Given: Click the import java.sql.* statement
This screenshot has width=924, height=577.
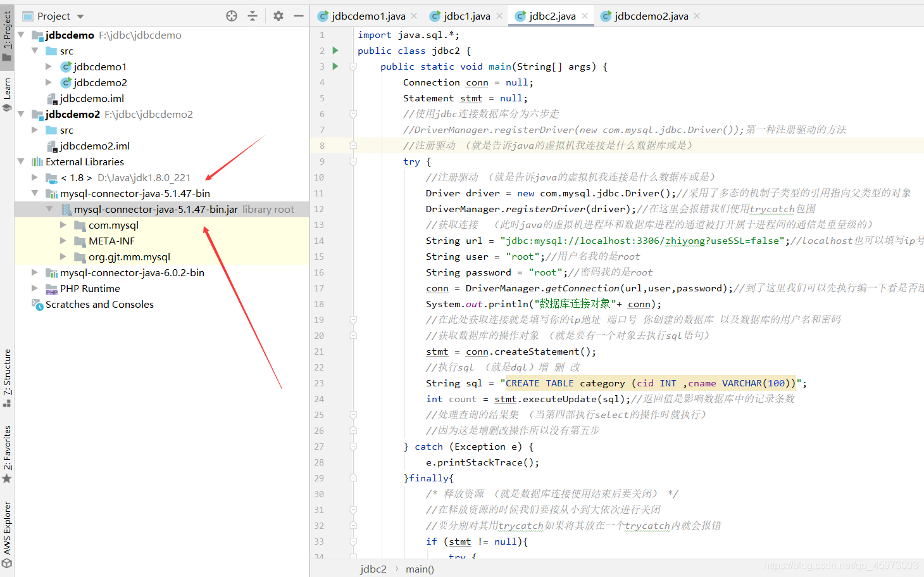Looking at the screenshot, I should pos(408,35).
